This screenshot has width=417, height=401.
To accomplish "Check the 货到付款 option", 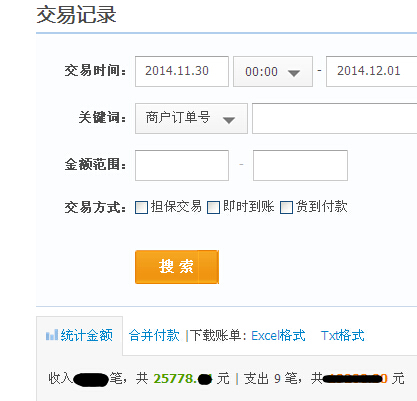I will tap(286, 207).
